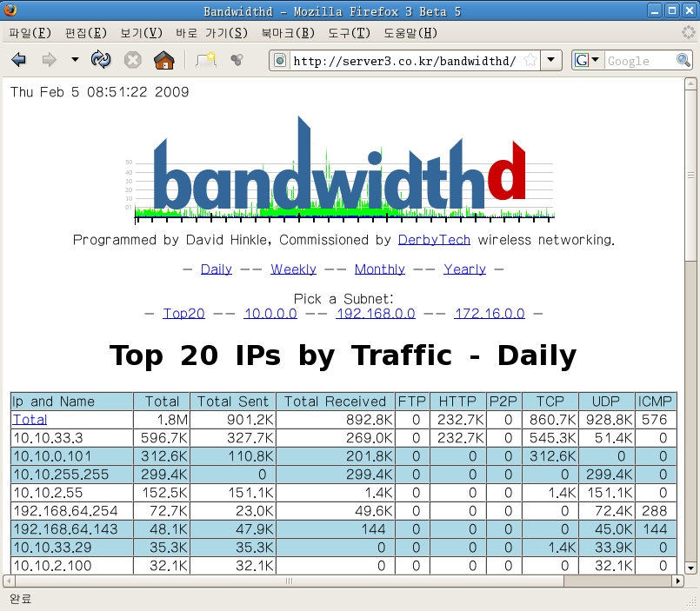Click the bandwidthd logo image
The image size is (700, 611).
pyautogui.click(x=339, y=169)
